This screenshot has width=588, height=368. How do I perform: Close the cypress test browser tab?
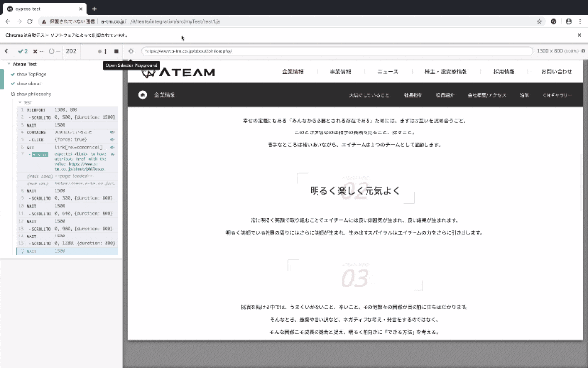81,9
